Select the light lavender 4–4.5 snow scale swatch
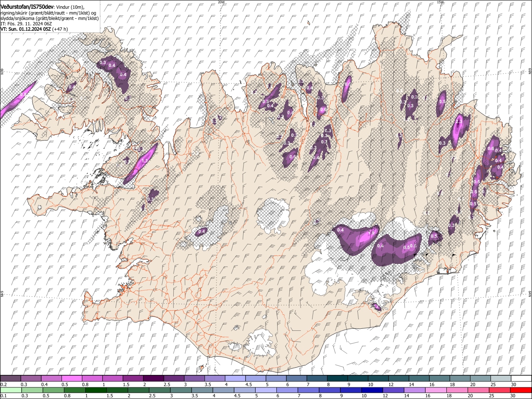 235,379
